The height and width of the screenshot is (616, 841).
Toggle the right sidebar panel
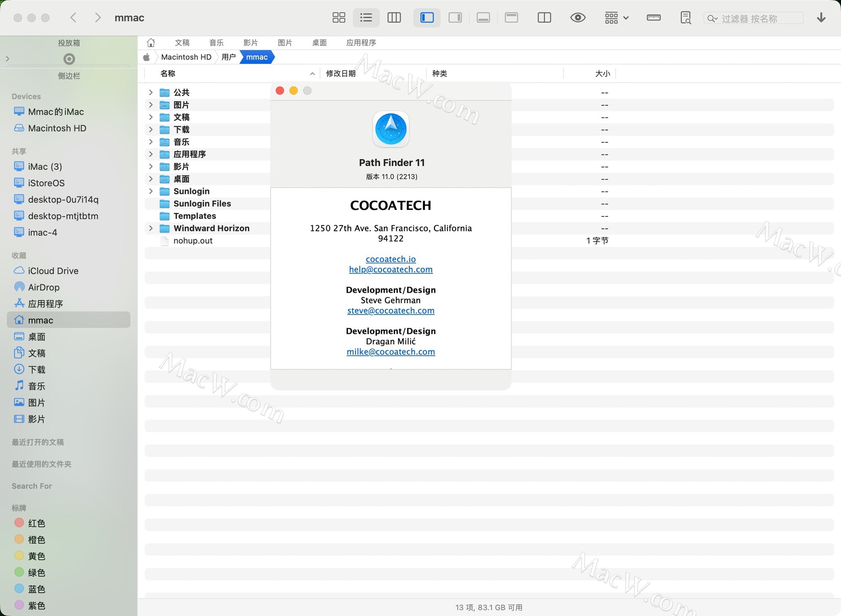[x=455, y=18]
